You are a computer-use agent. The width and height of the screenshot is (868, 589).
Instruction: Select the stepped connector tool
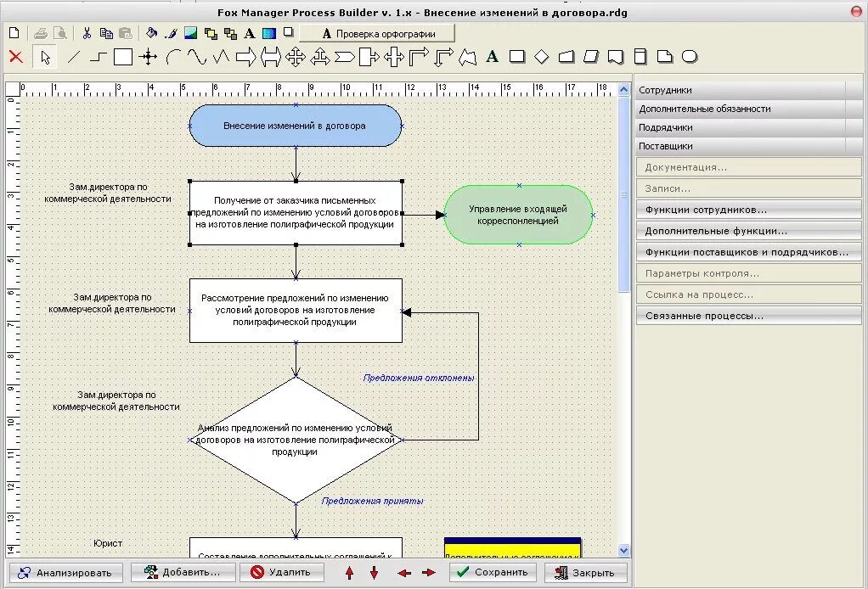point(98,56)
